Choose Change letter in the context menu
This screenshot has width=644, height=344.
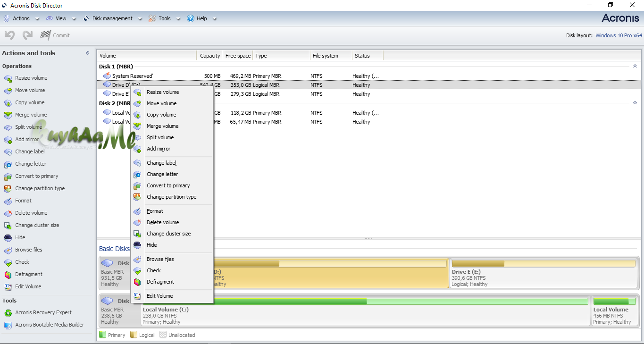point(172,174)
